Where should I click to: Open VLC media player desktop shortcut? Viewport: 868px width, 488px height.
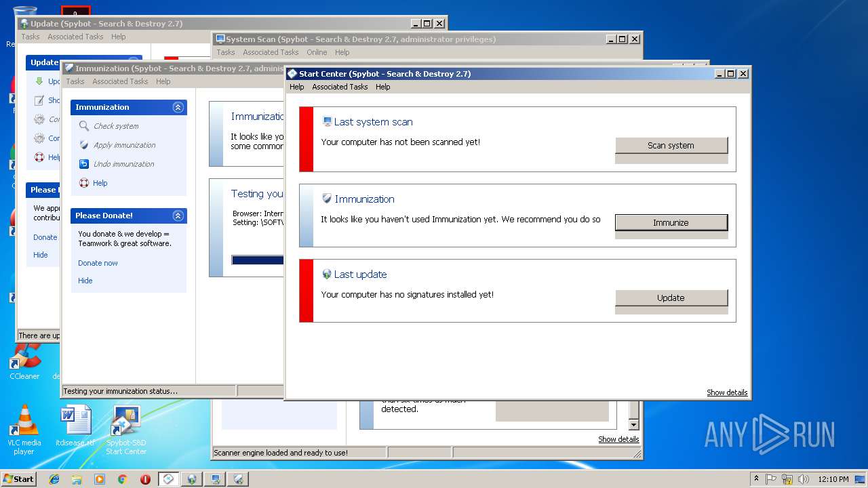[x=24, y=429]
